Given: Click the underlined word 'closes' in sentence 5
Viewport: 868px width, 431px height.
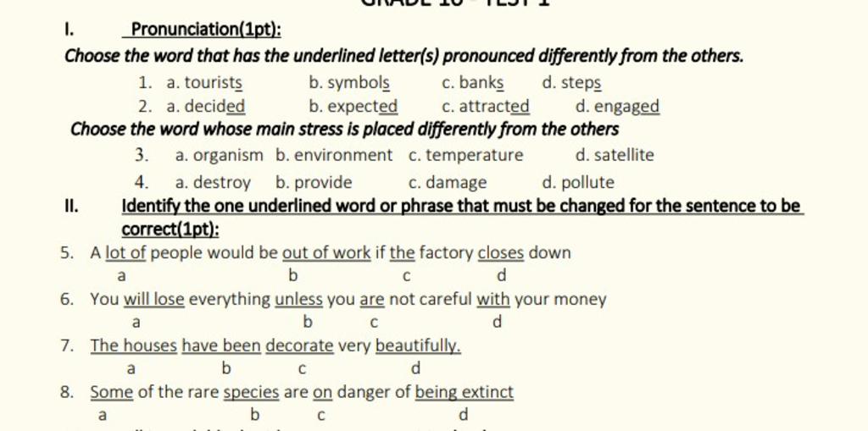Looking at the screenshot, I should [500, 253].
